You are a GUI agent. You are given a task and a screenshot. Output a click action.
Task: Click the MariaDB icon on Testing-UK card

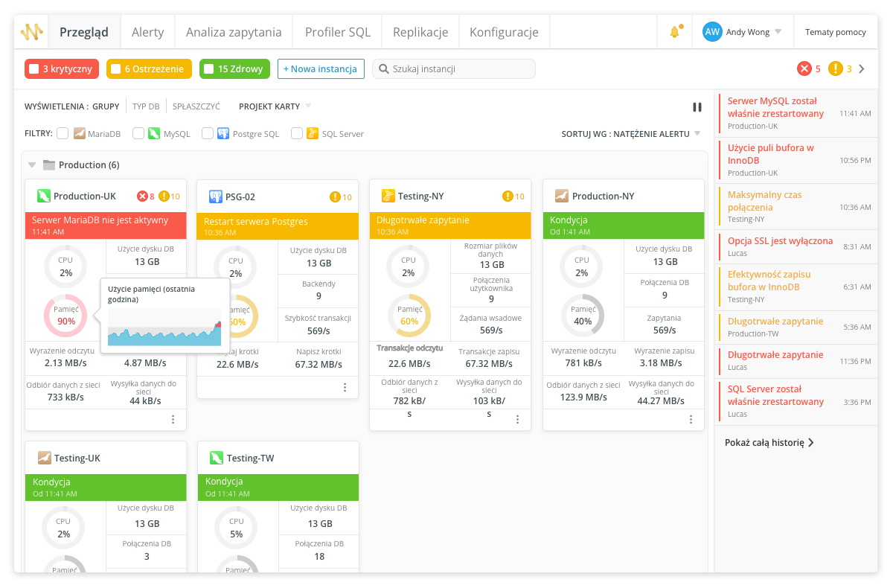point(44,458)
